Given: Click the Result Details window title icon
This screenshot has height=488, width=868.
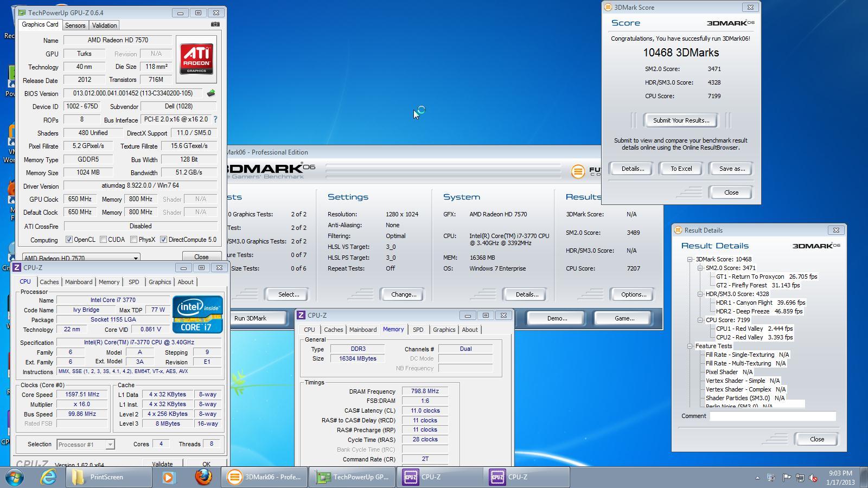Looking at the screenshot, I should (x=678, y=230).
